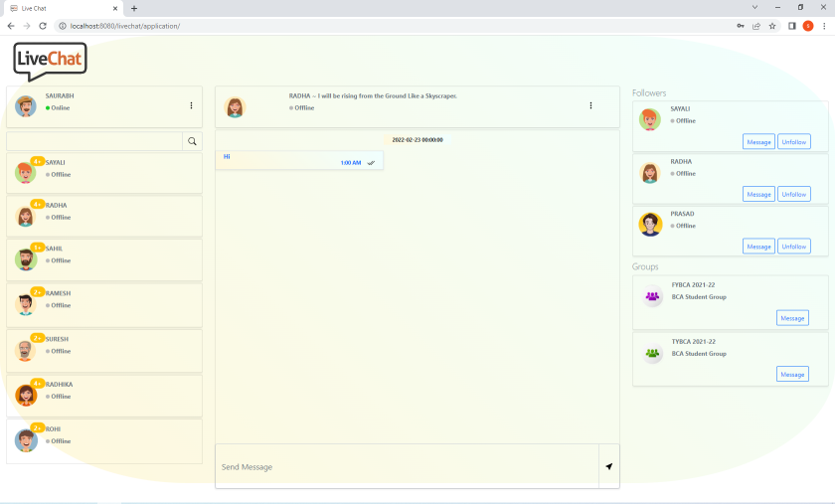Message follower PRASAD
Image resolution: width=835 pixels, height=504 pixels.
pos(758,247)
